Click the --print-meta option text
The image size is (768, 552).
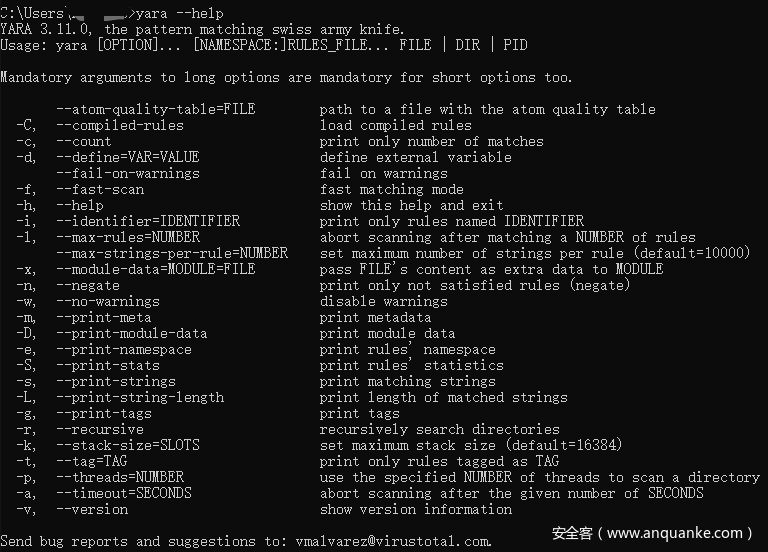[103, 317]
